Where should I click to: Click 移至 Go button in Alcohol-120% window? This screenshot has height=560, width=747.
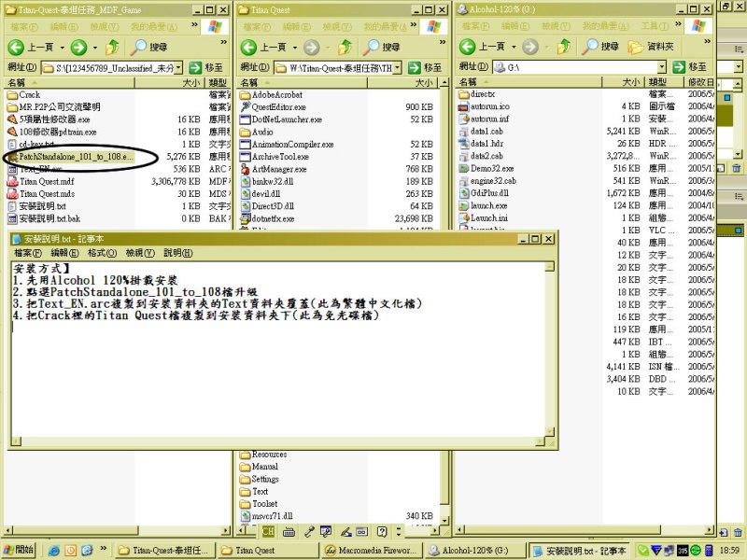[689, 67]
